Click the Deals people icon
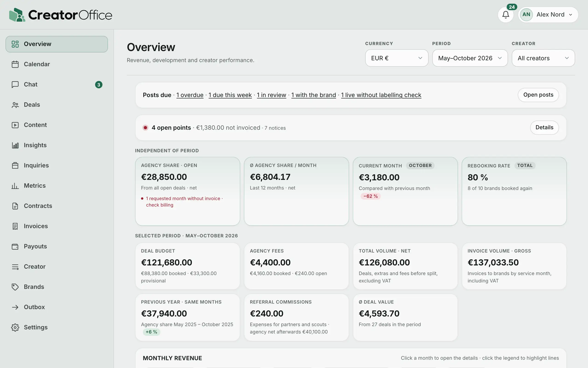 pos(15,105)
